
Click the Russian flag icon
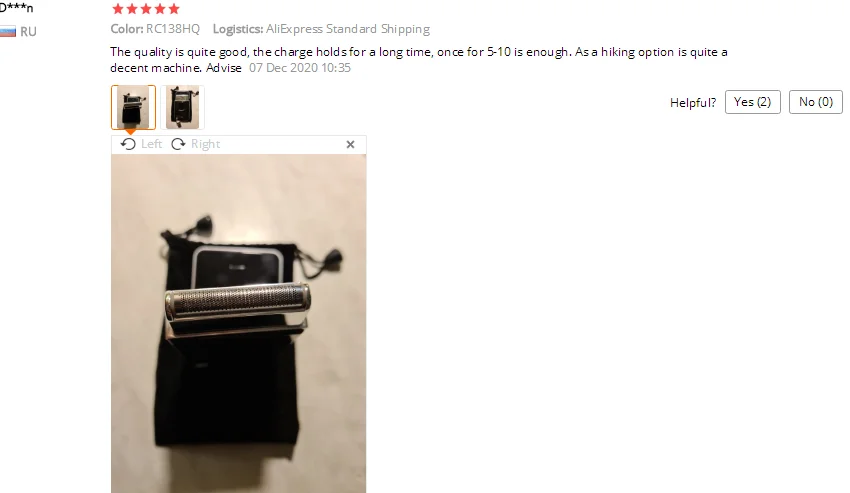[x=8, y=31]
